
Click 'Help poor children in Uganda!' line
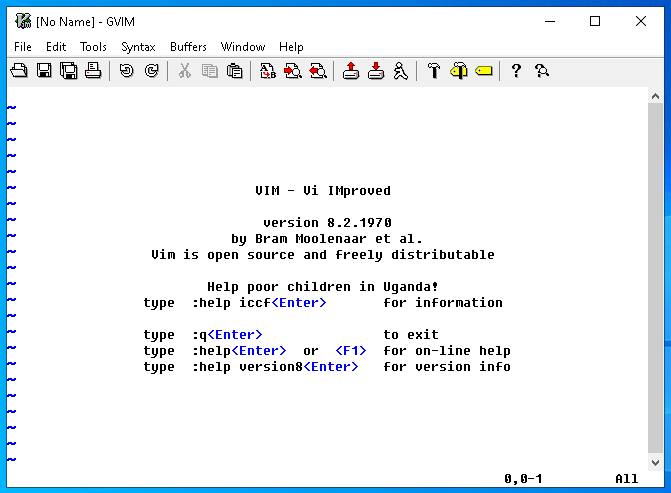[x=323, y=287]
